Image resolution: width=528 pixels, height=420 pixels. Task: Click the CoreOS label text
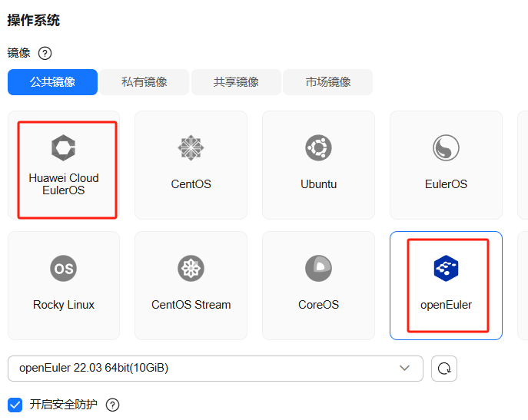click(x=318, y=305)
